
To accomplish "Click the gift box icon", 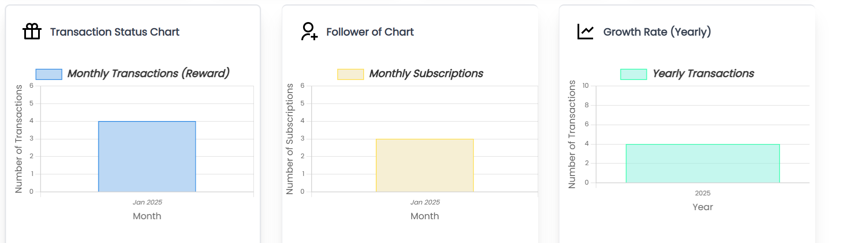I will (x=32, y=31).
